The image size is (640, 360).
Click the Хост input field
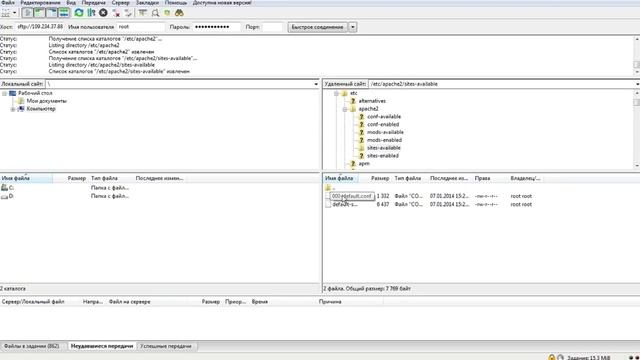[40, 27]
